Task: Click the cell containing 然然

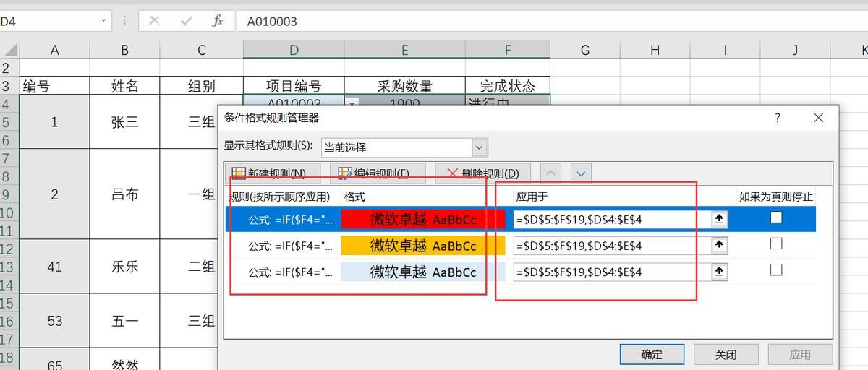Action: [x=124, y=360]
